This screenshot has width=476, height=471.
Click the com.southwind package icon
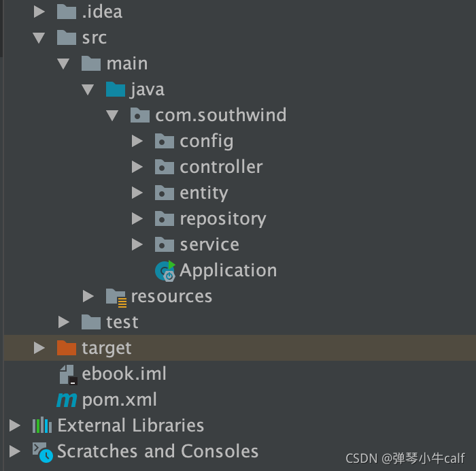coord(140,115)
